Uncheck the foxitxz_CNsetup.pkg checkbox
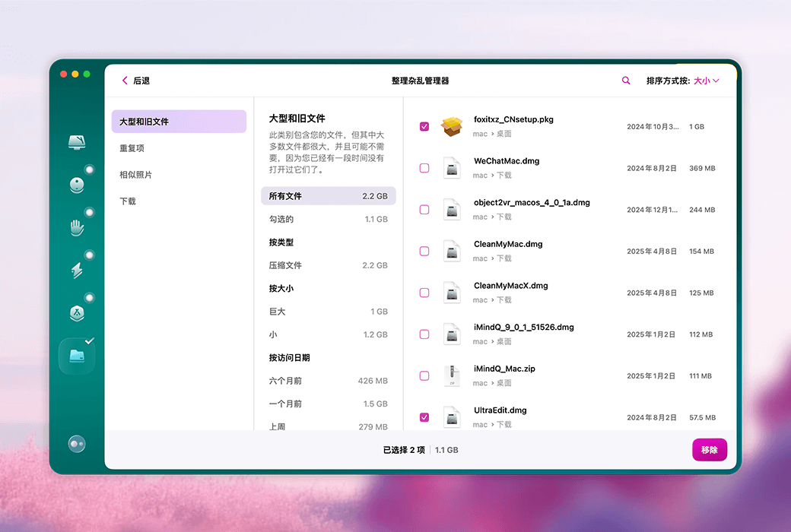The image size is (791, 532). (424, 127)
